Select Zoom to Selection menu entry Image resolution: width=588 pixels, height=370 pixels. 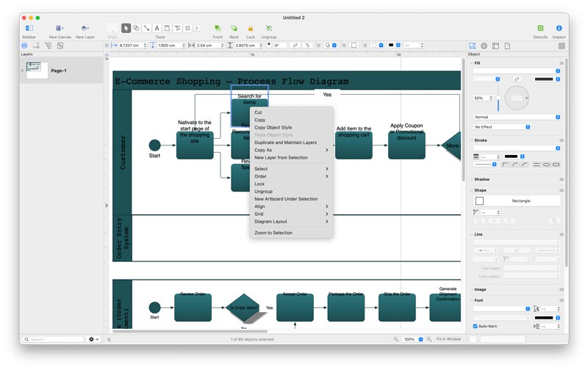[273, 233]
